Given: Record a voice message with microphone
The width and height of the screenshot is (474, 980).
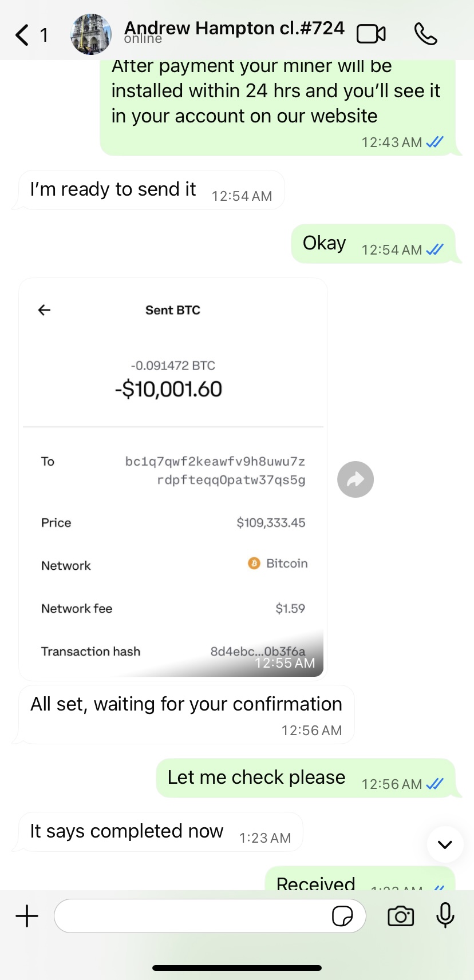Looking at the screenshot, I should [x=445, y=915].
